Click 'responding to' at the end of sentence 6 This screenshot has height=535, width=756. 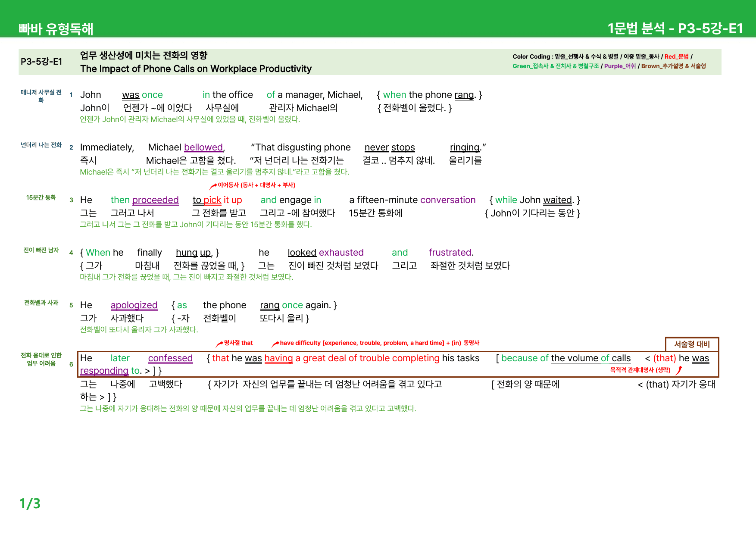point(110,371)
